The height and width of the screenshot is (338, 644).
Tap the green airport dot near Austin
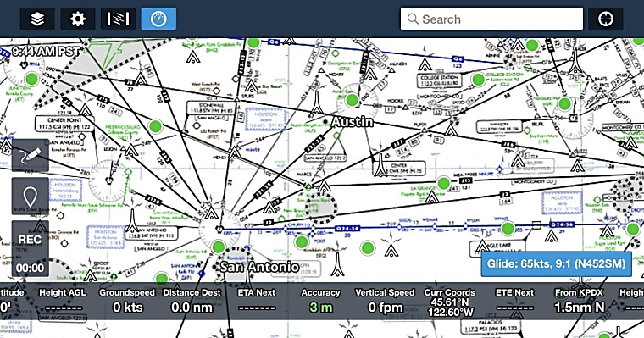coord(352,100)
